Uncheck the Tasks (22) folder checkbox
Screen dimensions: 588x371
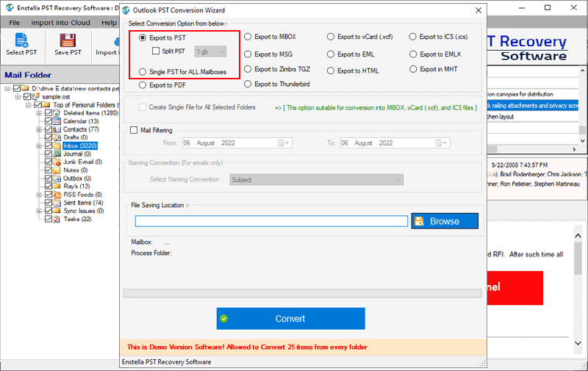[x=49, y=219]
